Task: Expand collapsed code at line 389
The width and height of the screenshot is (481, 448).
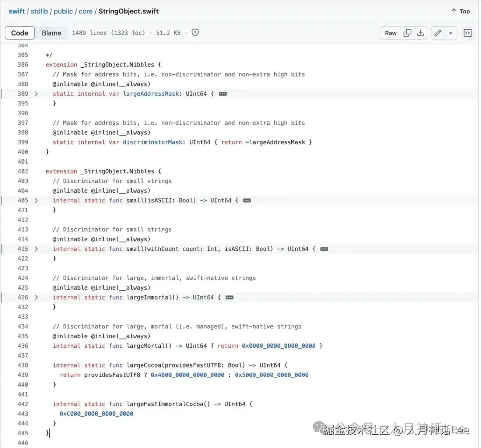Action: click(x=36, y=94)
